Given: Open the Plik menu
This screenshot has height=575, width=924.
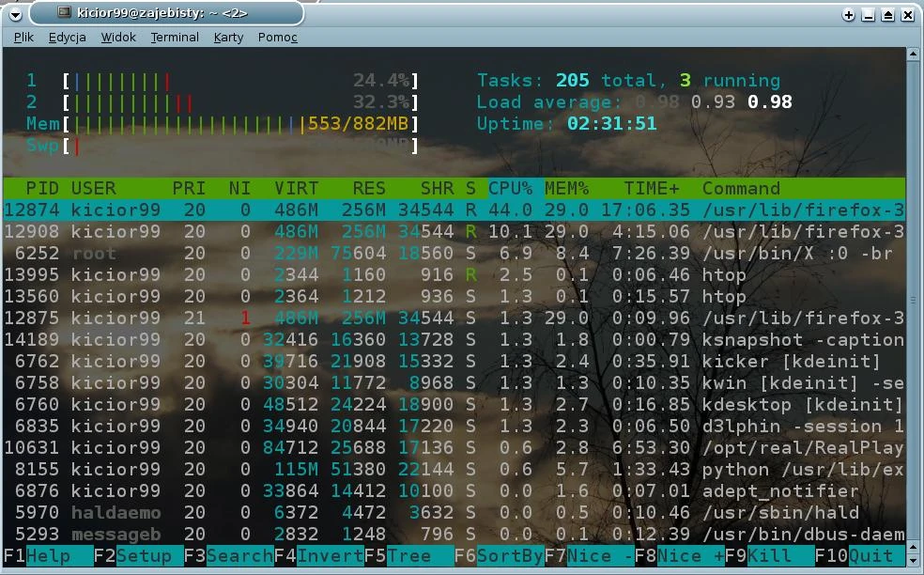Looking at the screenshot, I should pyautogui.click(x=23, y=38).
